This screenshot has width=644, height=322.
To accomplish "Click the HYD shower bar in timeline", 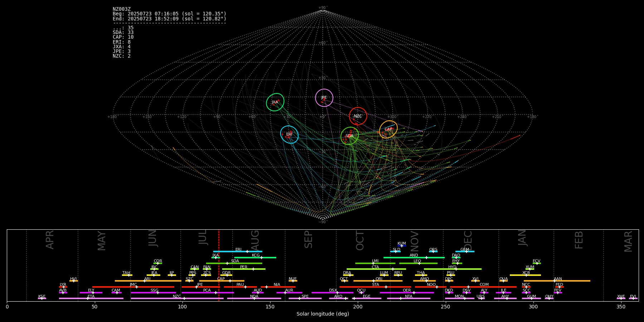I will 453,269.
